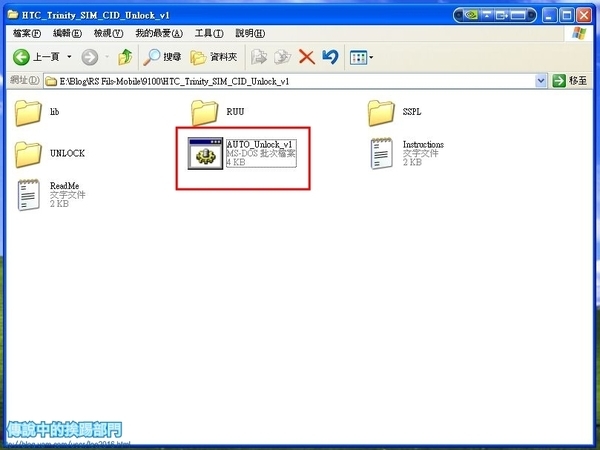Open the 工具(T) menu
The width and height of the screenshot is (600, 450).
(x=209, y=34)
